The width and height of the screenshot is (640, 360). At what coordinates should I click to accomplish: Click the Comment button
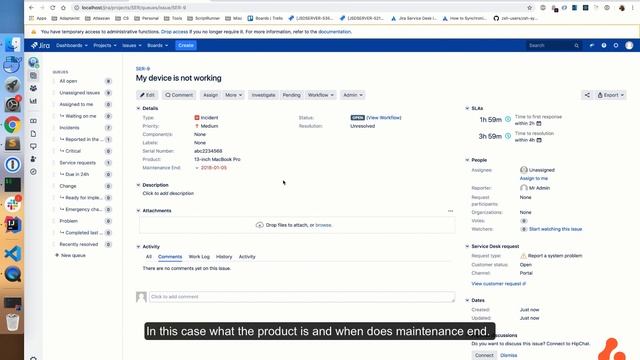coord(179,95)
